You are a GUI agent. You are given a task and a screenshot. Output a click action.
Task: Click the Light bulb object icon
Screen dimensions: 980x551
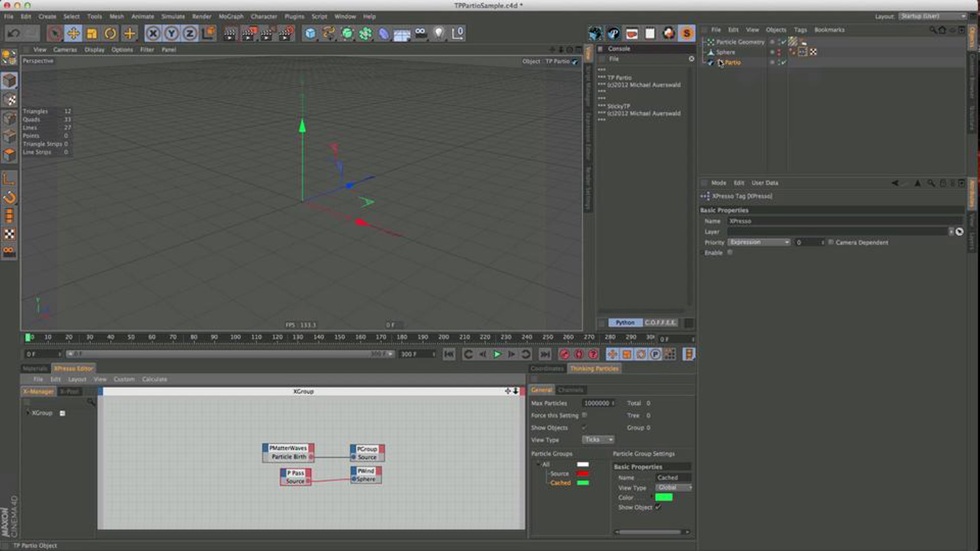[439, 33]
